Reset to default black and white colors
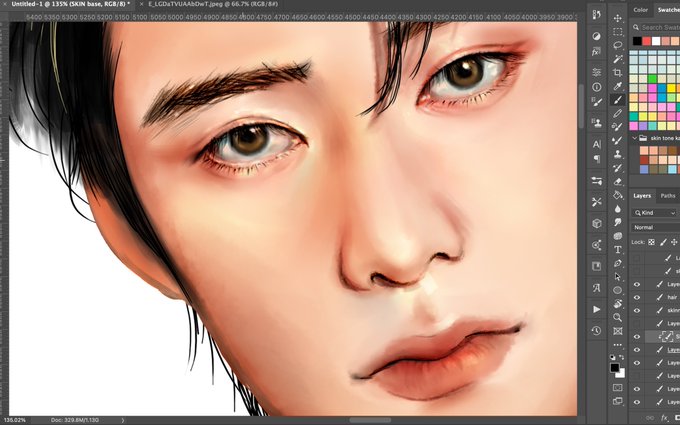The image size is (680, 425). (x=612, y=357)
